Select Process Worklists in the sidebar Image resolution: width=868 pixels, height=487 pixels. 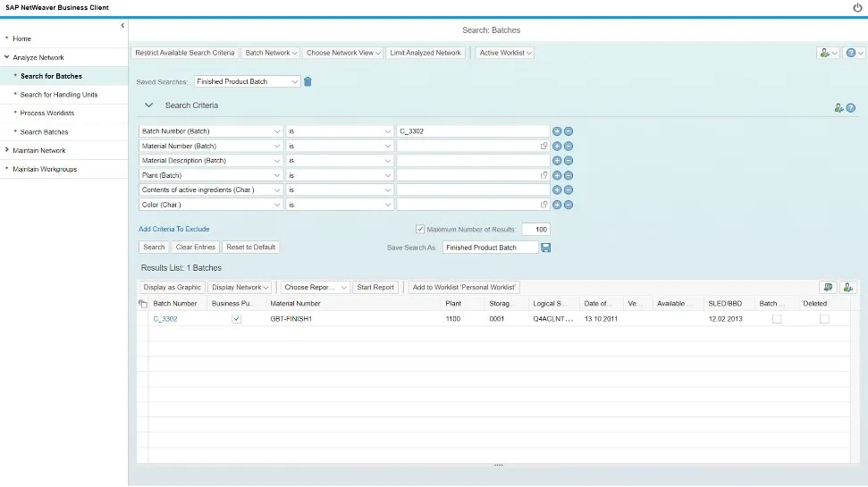point(47,113)
